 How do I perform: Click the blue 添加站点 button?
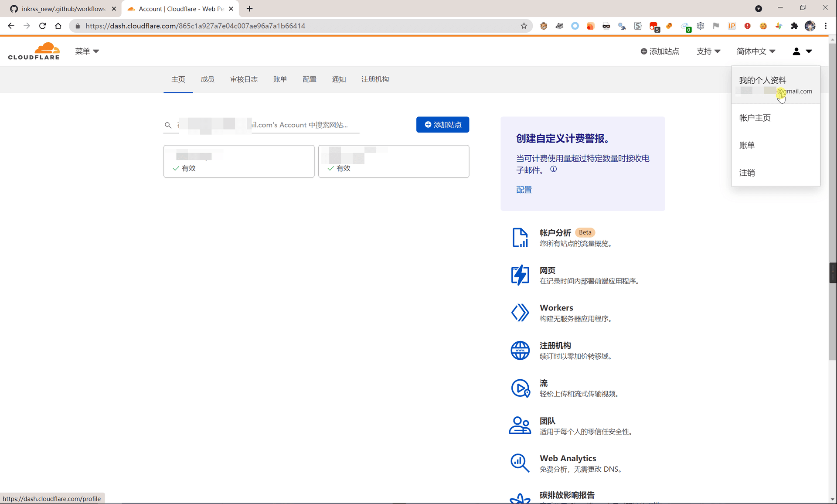pyautogui.click(x=442, y=125)
